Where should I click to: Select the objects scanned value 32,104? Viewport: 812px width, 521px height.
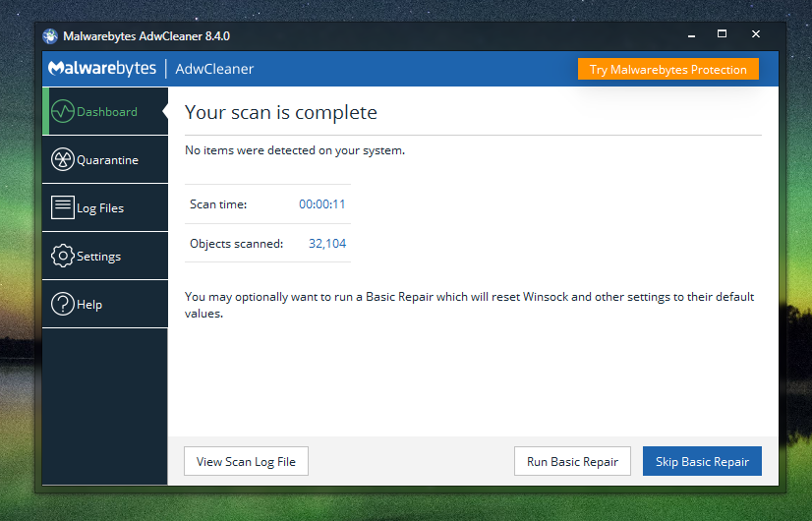click(327, 244)
